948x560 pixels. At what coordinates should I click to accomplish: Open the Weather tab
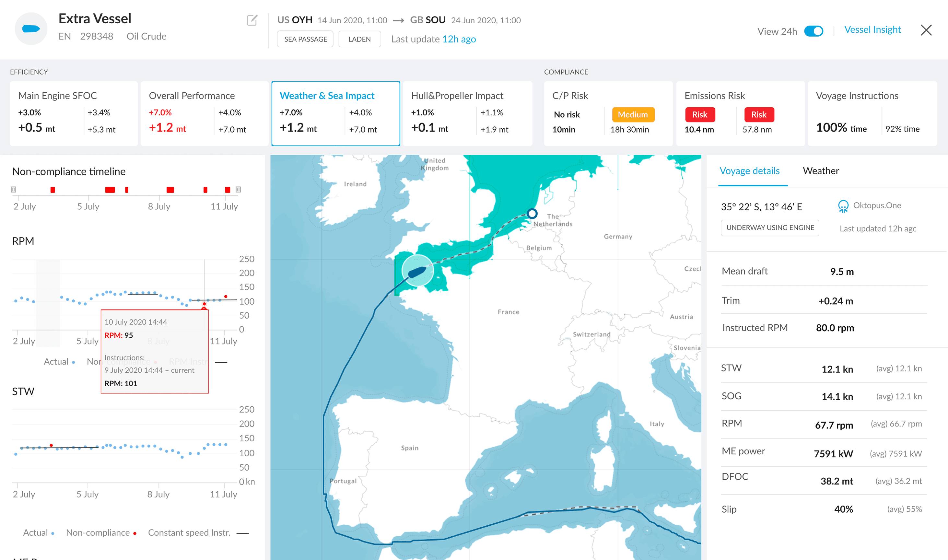pyautogui.click(x=820, y=171)
